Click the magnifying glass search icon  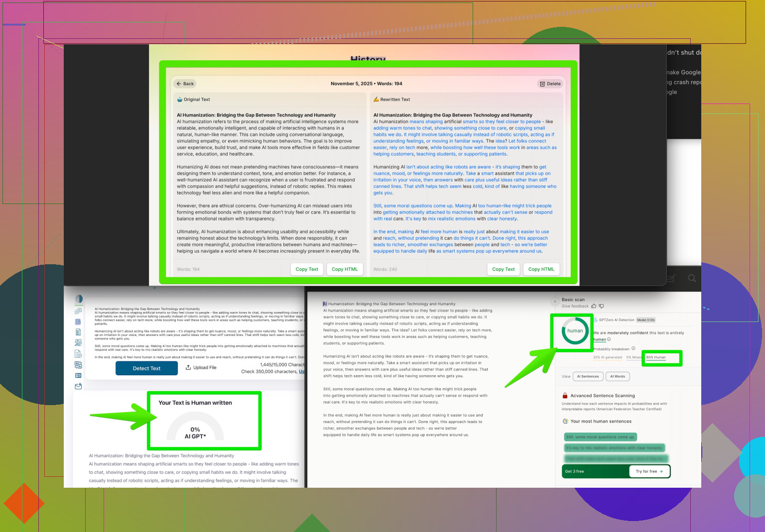(692, 278)
